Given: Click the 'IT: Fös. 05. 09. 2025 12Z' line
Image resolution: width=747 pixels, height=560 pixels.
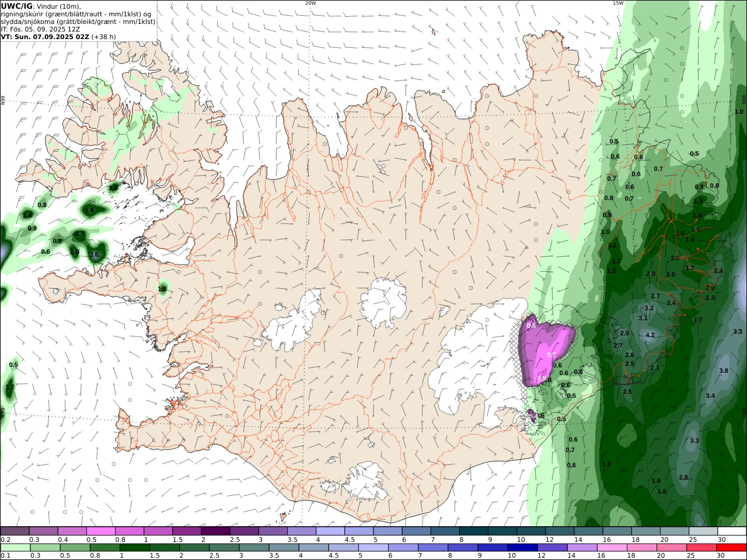Looking at the screenshot, I should 40,29.
